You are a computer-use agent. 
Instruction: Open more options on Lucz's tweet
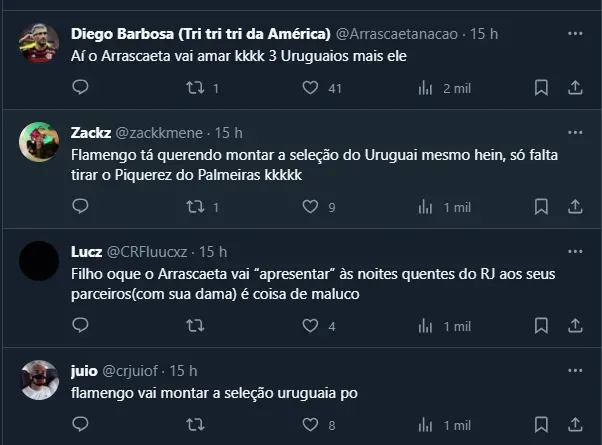[x=575, y=252]
